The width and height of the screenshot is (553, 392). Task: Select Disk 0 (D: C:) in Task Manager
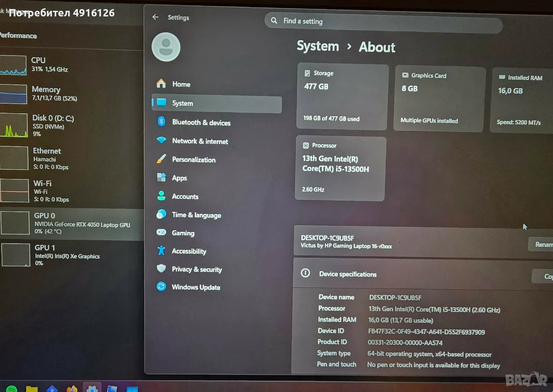[71, 125]
